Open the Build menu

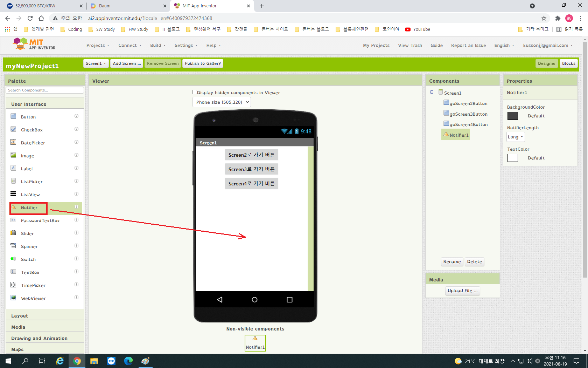coord(158,46)
